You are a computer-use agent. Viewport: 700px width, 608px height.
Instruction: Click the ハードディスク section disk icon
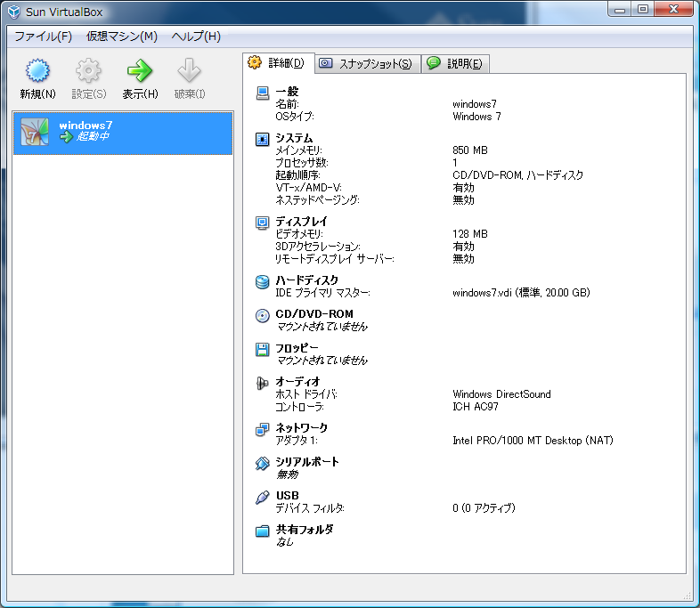tap(263, 281)
